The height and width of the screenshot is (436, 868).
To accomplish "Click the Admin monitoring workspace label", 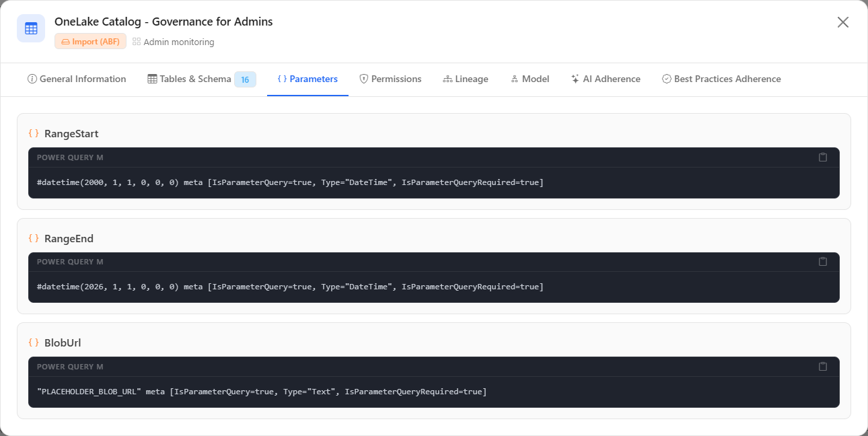I will pyautogui.click(x=174, y=42).
